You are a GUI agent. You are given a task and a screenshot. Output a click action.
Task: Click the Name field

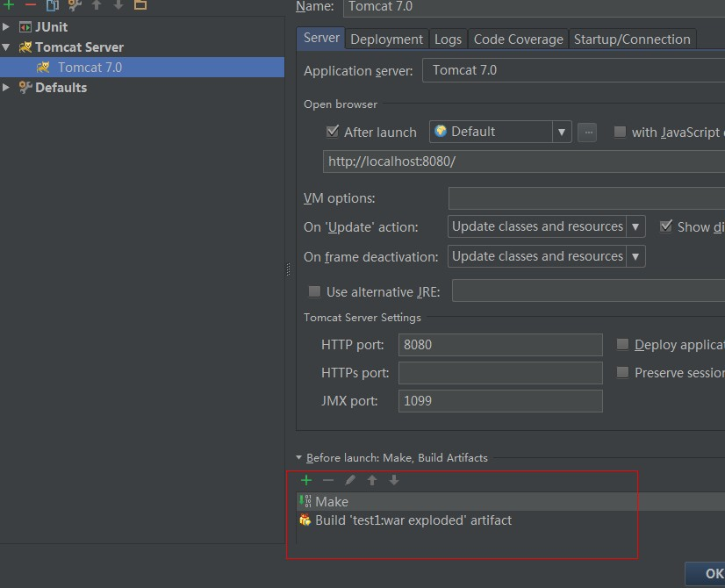pos(534,7)
